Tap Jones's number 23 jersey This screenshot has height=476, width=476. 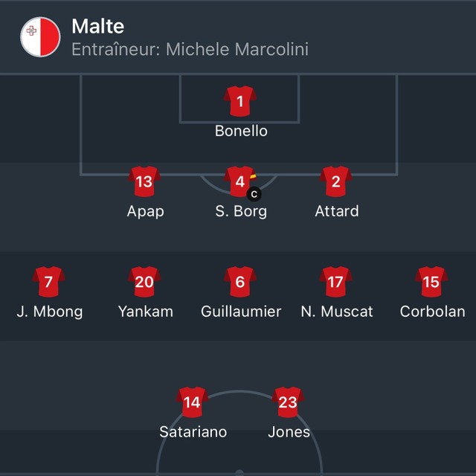coord(288,402)
